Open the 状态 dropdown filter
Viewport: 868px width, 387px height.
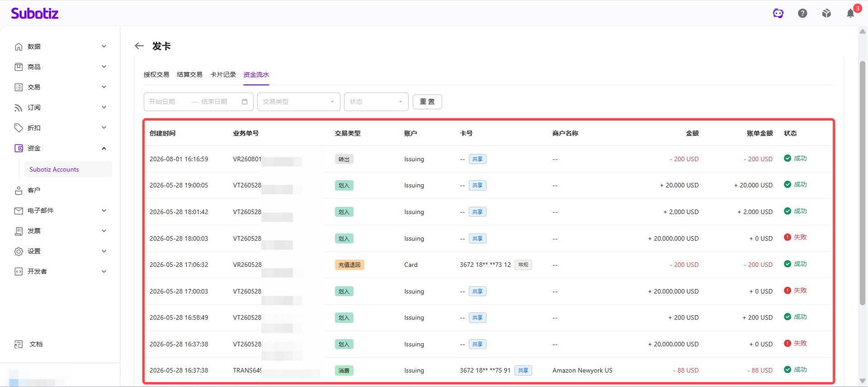[376, 102]
